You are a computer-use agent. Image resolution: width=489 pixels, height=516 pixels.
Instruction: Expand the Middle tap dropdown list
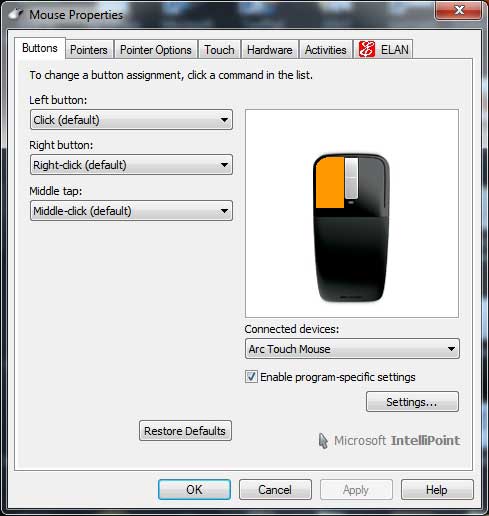[131, 211]
